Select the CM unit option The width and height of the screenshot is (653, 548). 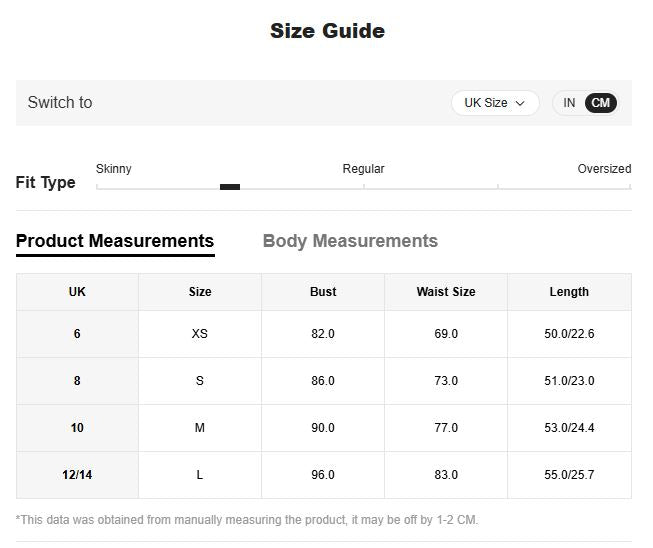tap(600, 103)
